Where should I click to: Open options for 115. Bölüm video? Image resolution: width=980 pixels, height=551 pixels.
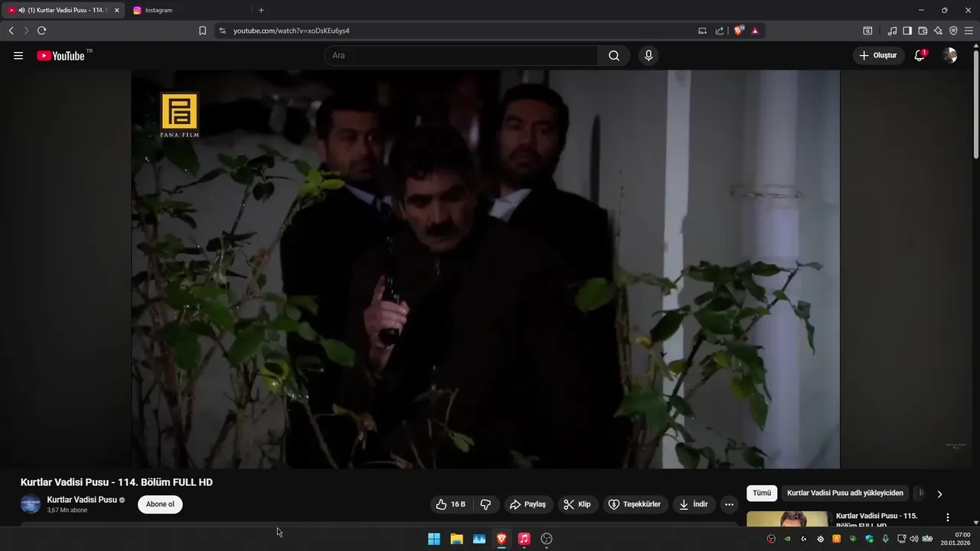point(948,517)
